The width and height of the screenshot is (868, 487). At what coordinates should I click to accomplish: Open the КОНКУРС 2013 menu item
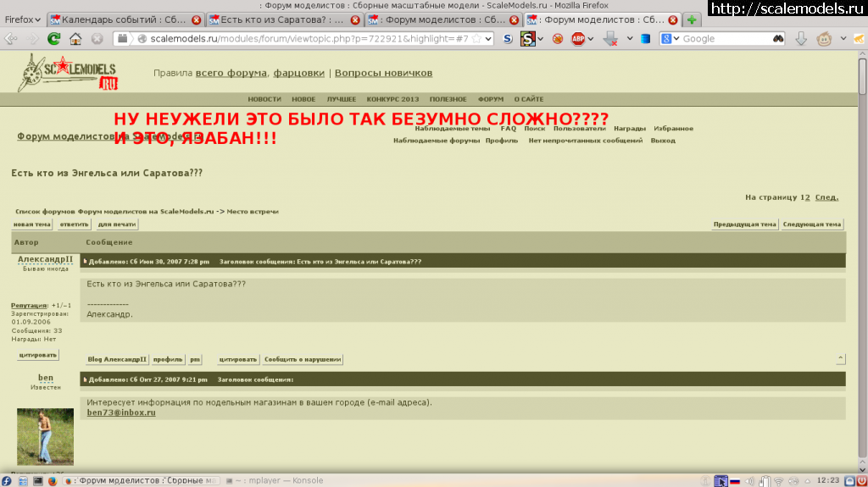coord(392,100)
